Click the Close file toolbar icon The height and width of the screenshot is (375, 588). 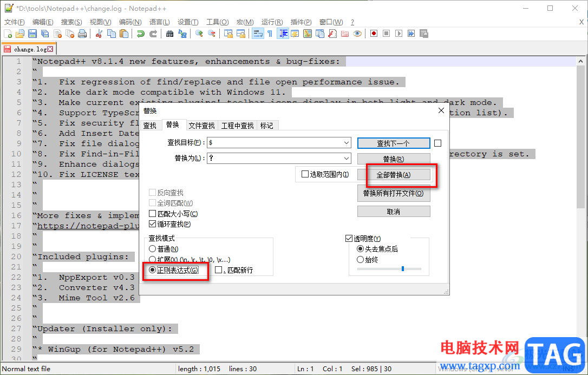click(58, 34)
